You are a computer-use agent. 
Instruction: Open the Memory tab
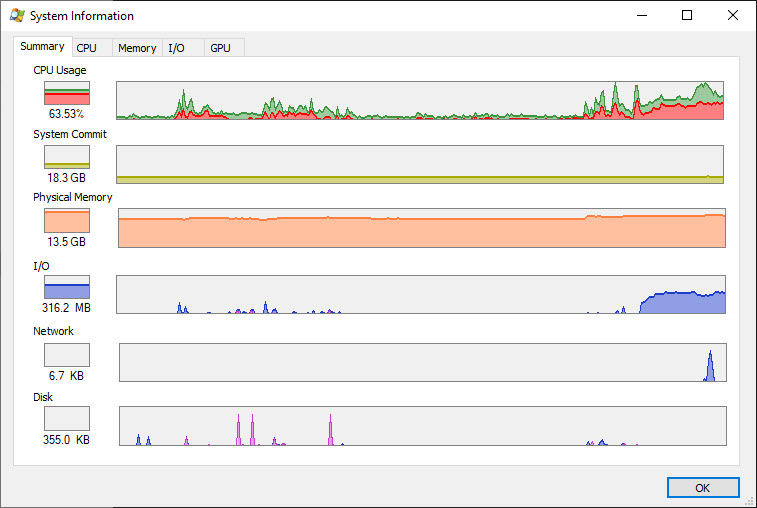tap(137, 48)
